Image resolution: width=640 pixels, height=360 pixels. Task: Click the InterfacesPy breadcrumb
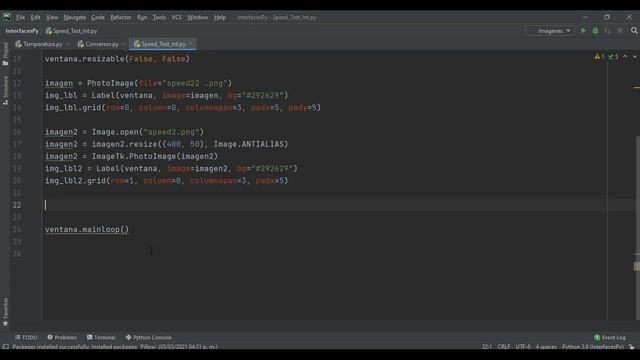coord(22,31)
